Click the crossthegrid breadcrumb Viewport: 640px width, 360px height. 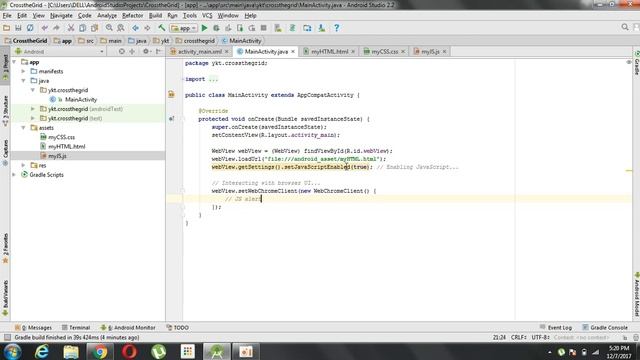tap(195, 41)
